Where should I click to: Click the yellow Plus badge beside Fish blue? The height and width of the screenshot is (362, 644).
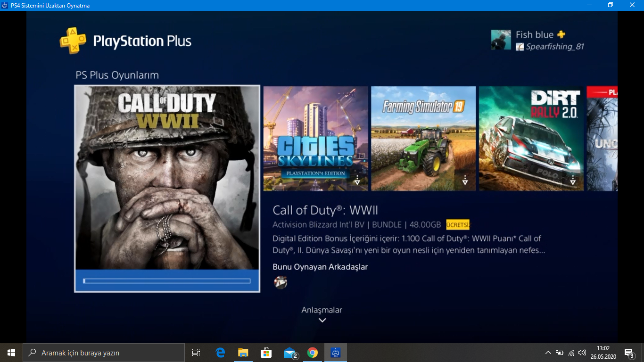(x=561, y=34)
